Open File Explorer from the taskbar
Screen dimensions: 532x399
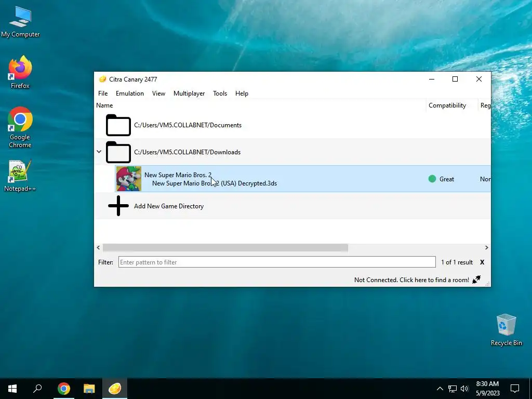89,389
